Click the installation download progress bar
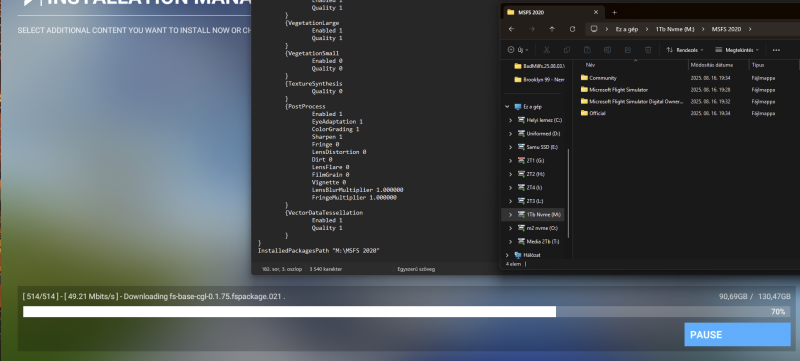 click(406, 312)
